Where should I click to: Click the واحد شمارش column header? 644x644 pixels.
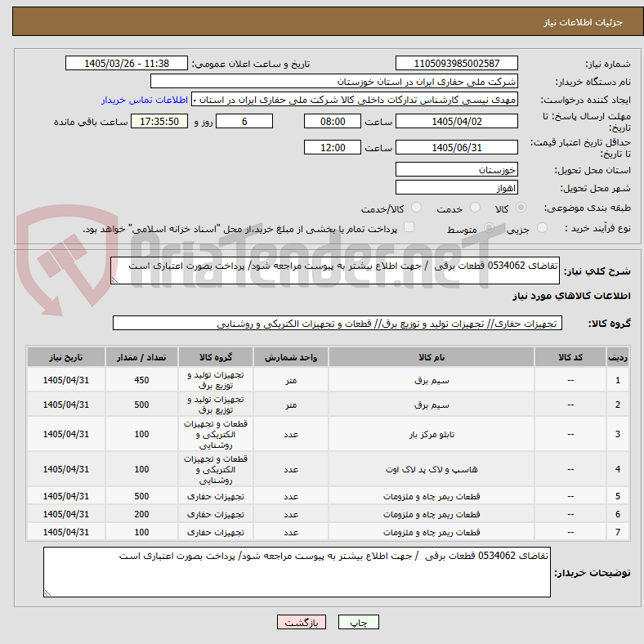291,357
